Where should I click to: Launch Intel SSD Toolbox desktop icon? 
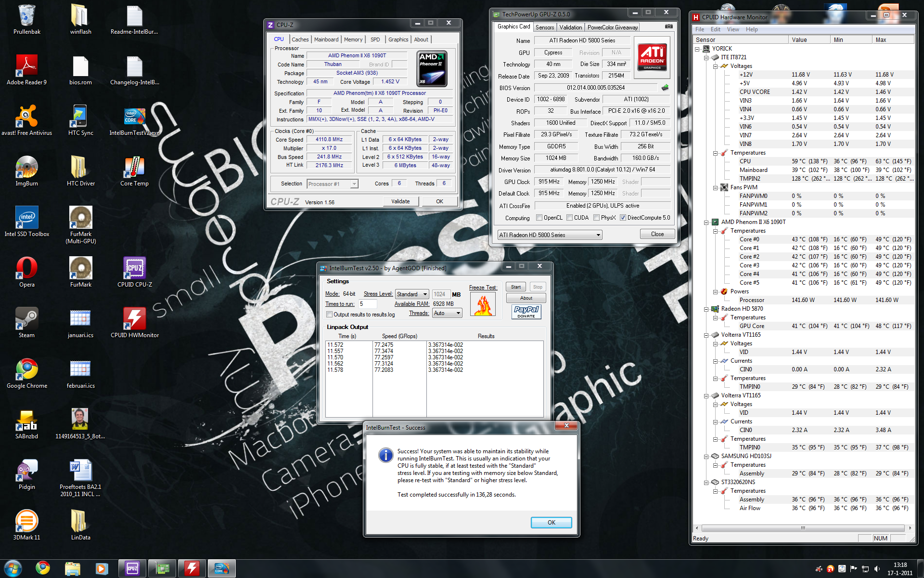[26, 222]
